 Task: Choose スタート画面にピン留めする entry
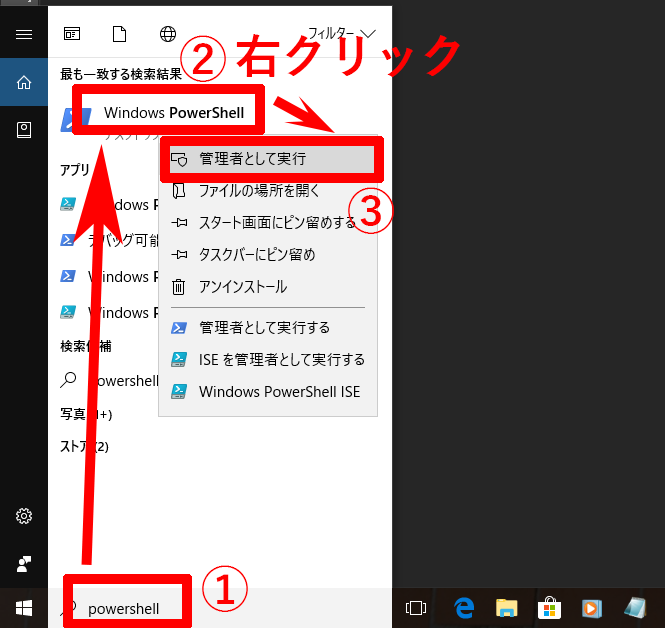coord(268,223)
